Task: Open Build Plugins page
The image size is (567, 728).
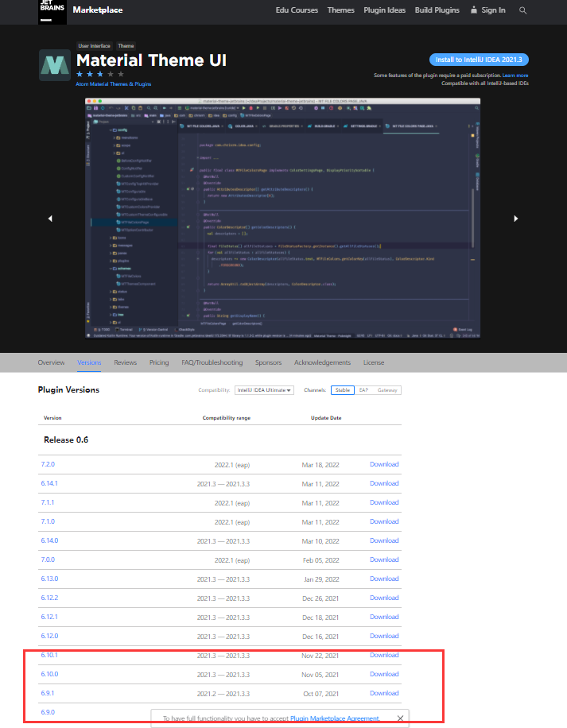Action: (437, 10)
